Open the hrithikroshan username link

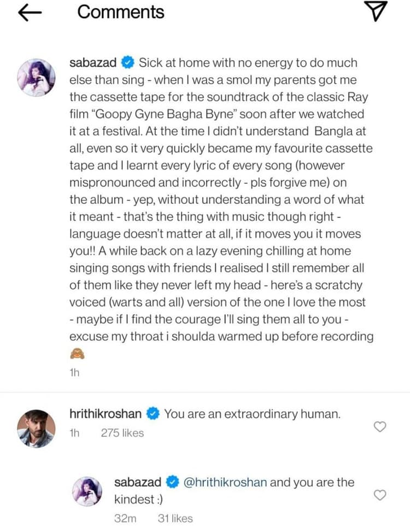(107, 414)
